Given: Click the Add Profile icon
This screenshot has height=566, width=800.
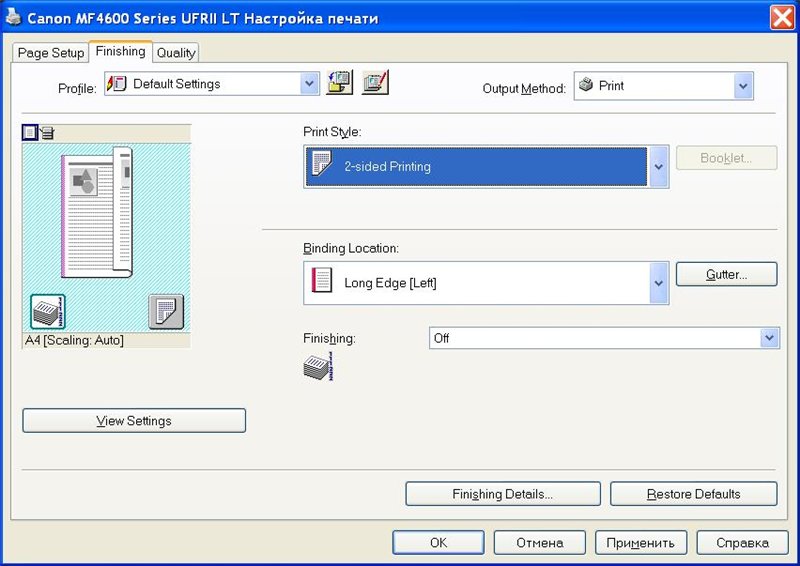Looking at the screenshot, I should [340, 83].
